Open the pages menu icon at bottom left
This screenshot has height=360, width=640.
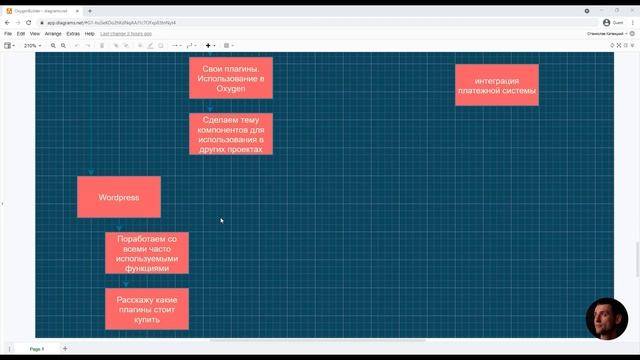click(9, 349)
